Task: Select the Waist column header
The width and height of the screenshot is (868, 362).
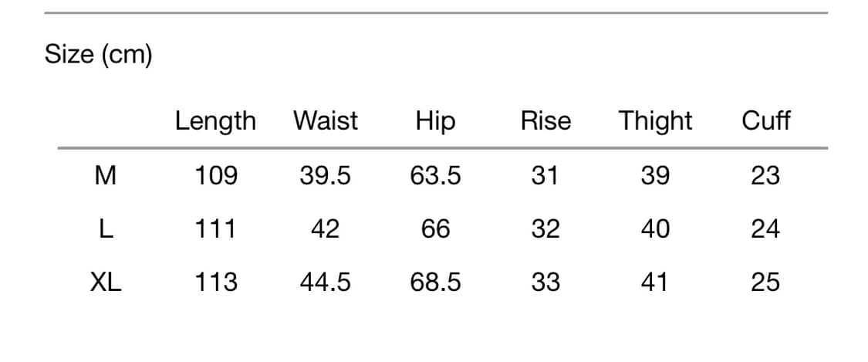Action: point(325,121)
